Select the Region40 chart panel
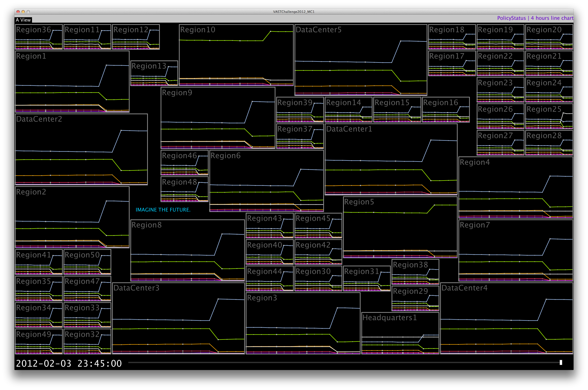 [x=270, y=252]
